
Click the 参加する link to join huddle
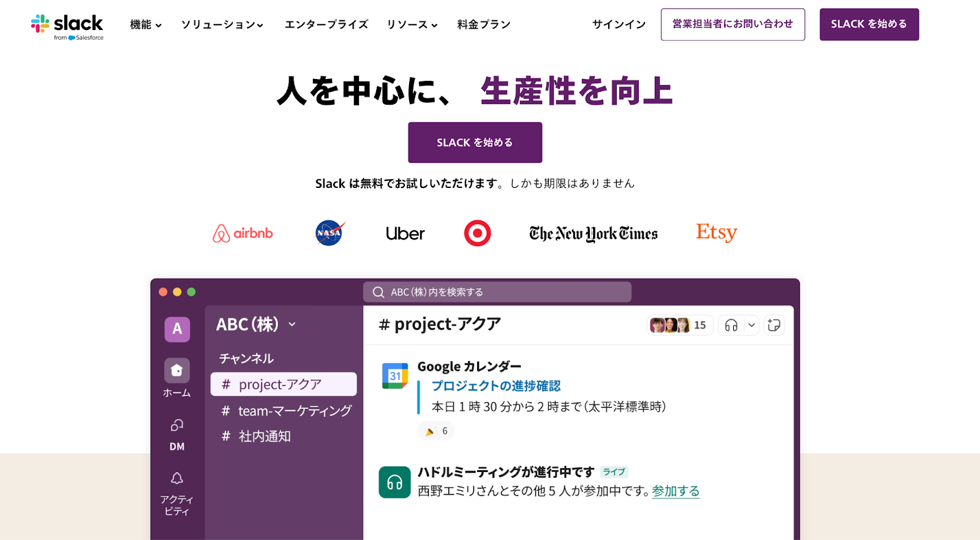click(675, 491)
